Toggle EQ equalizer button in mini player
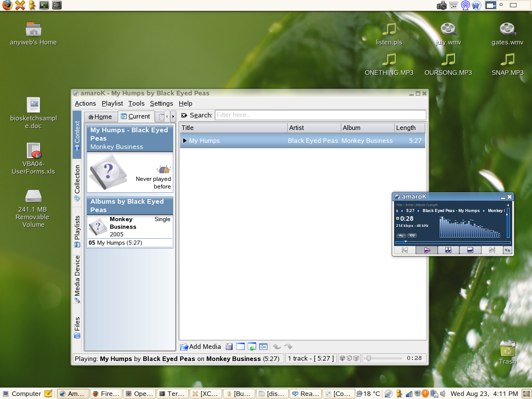This screenshot has width=532, height=399. 412,236
